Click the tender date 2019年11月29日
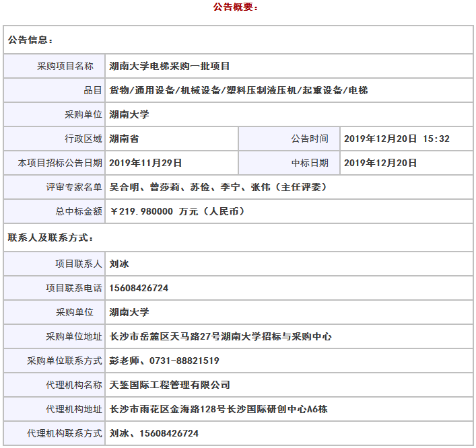Screen dimensions: 476x448 pyautogui.click(x=145, y=163)
